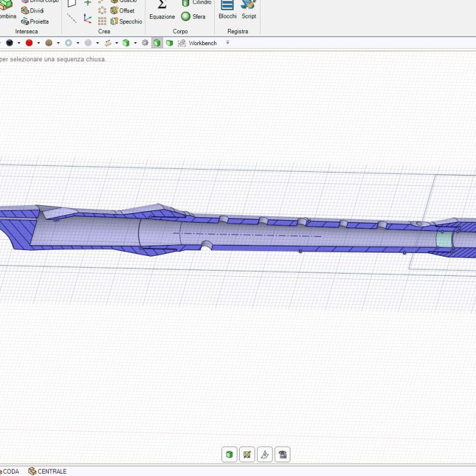Viewport: 476px width, 476px height.
Task: Choose the Proietta tool
Action: click(35, 21)
